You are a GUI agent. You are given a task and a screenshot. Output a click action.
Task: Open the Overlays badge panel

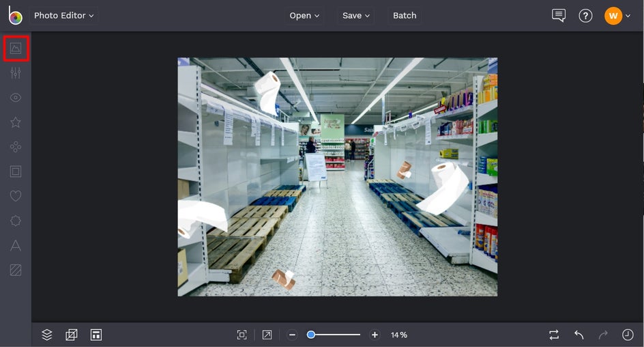click(x=16, y=221)
